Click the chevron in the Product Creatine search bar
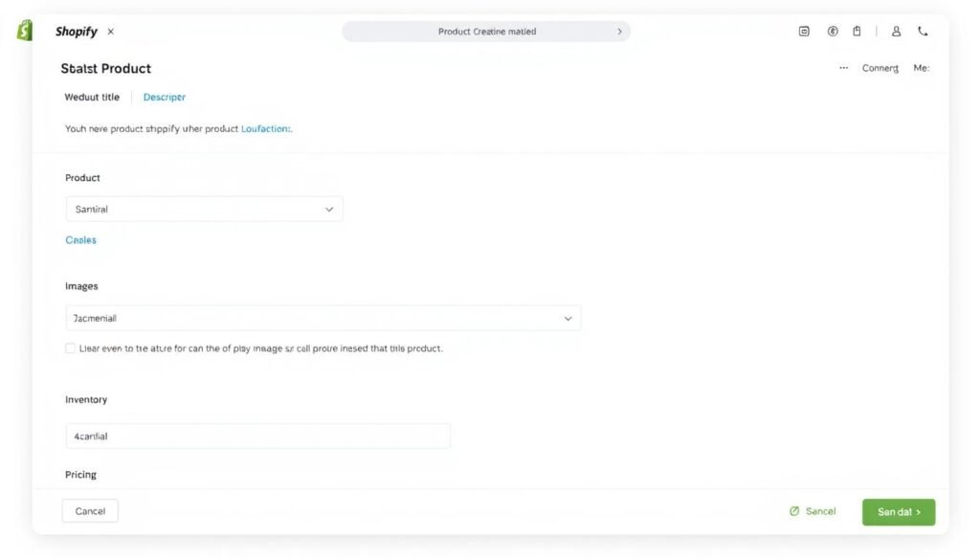This screenshot has height=560, width=980. (619, 31)
